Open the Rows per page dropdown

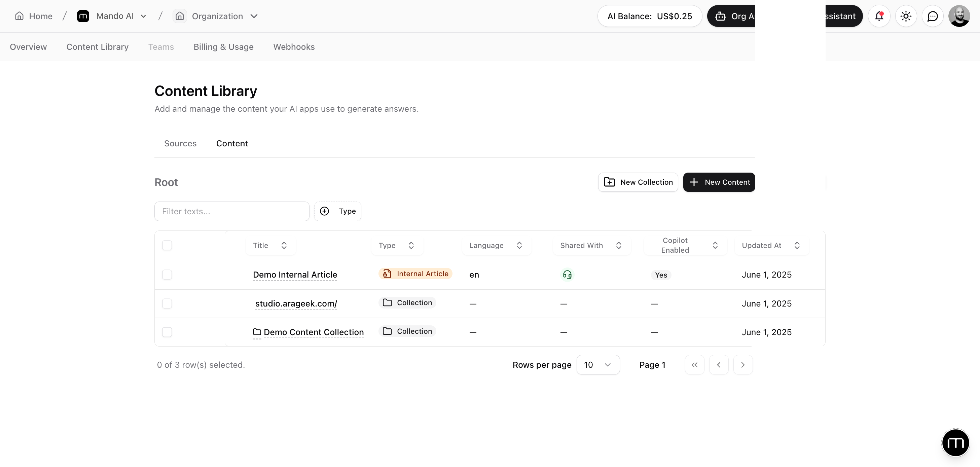(598, 365)
